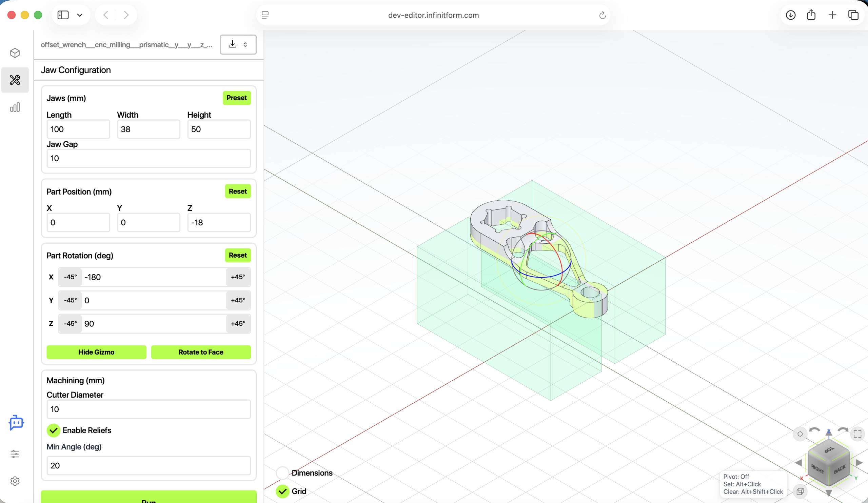Screen dimensions: 868x503
Task: Click the Safari address bar URL
Action: [433, 15]
